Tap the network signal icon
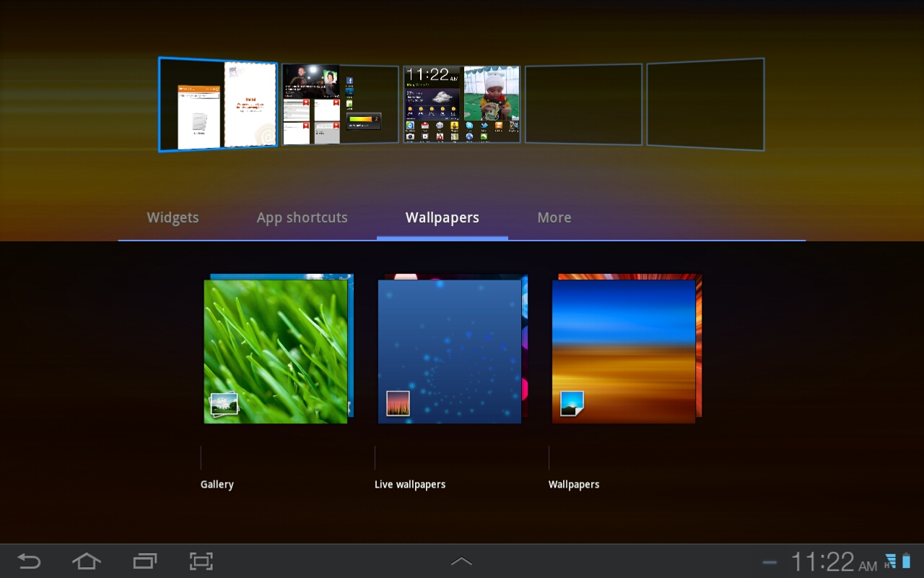 click(x=891, y=561)
